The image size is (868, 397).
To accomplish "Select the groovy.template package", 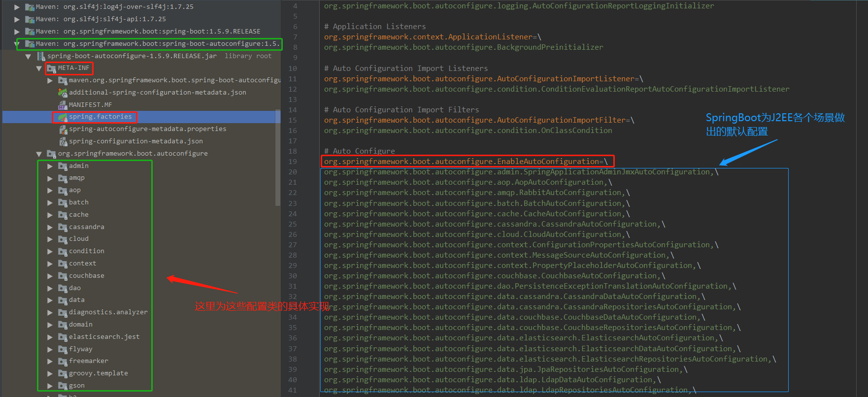I will (99, 373).
